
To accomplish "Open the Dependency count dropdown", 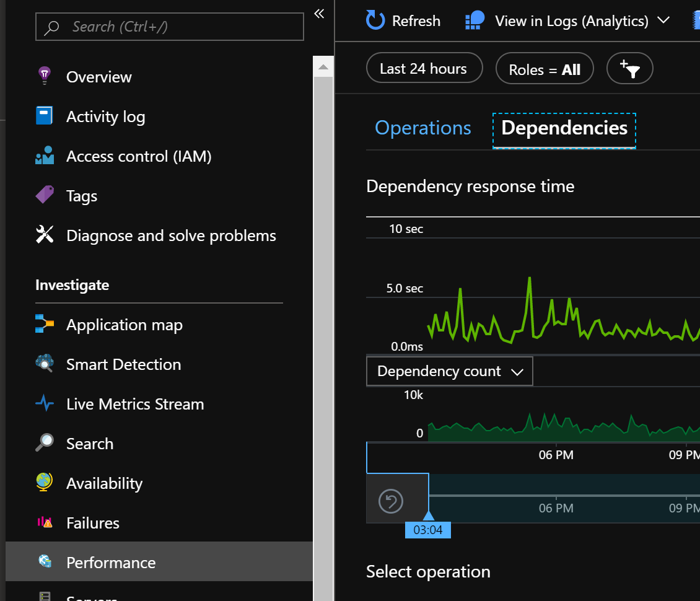I will point(449,371).
